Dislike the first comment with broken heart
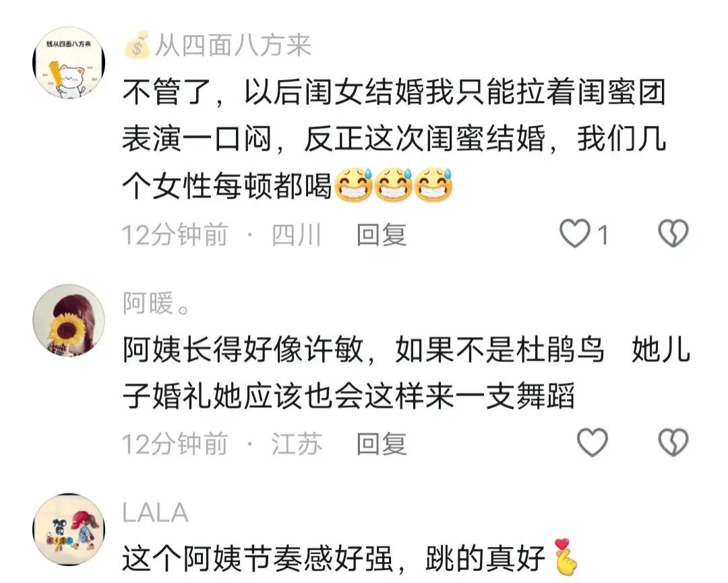Viewport: 728px width, 583px height. coord(673,233)
